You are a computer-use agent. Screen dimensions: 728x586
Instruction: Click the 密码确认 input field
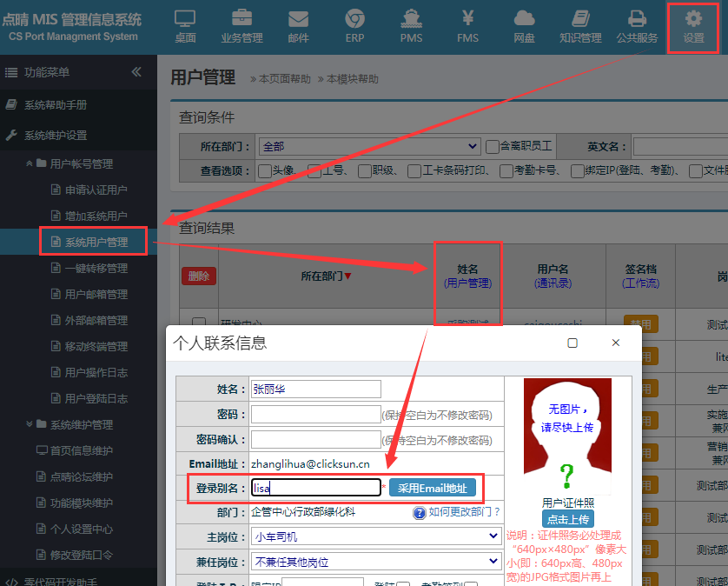[x=315, y=439]
